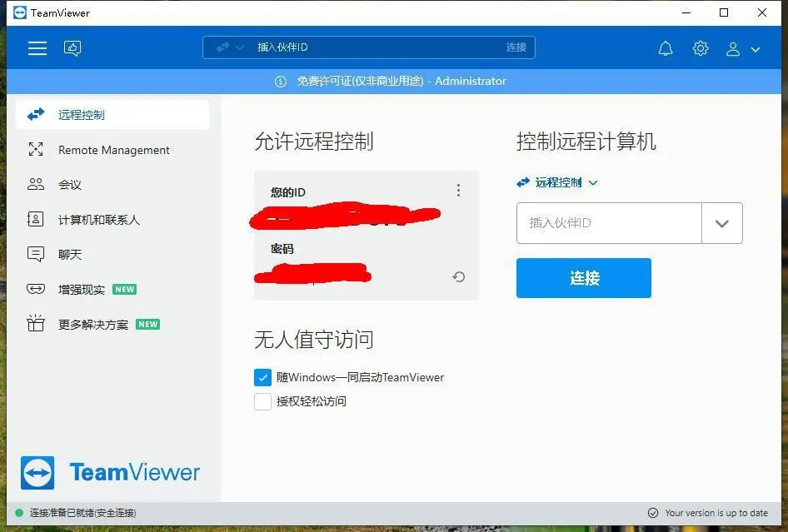
Task: Open TeamViewer settings gear
Action: tap(701, 47)
